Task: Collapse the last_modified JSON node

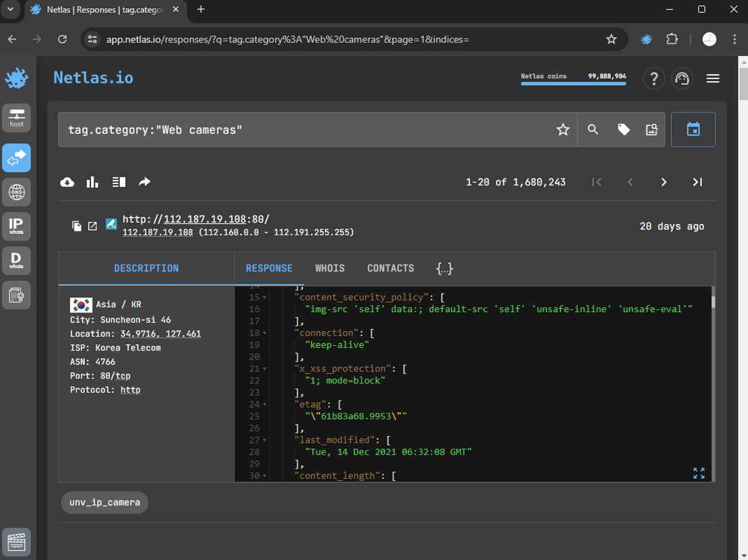Action: click(265, 441)
